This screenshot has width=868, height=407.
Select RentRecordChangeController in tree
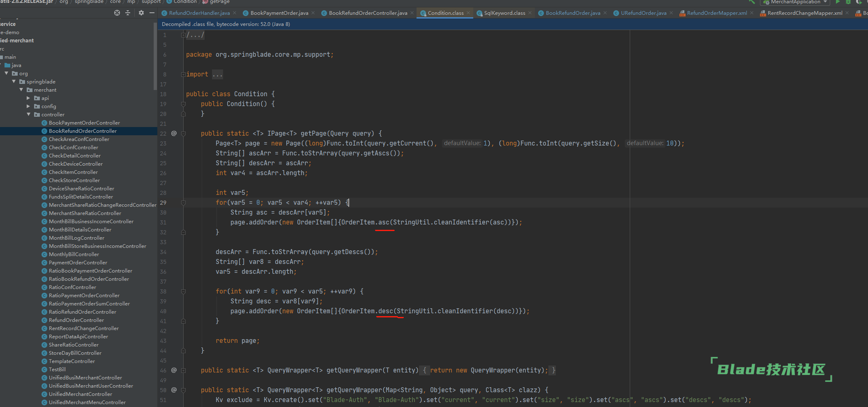click(83, 328)
